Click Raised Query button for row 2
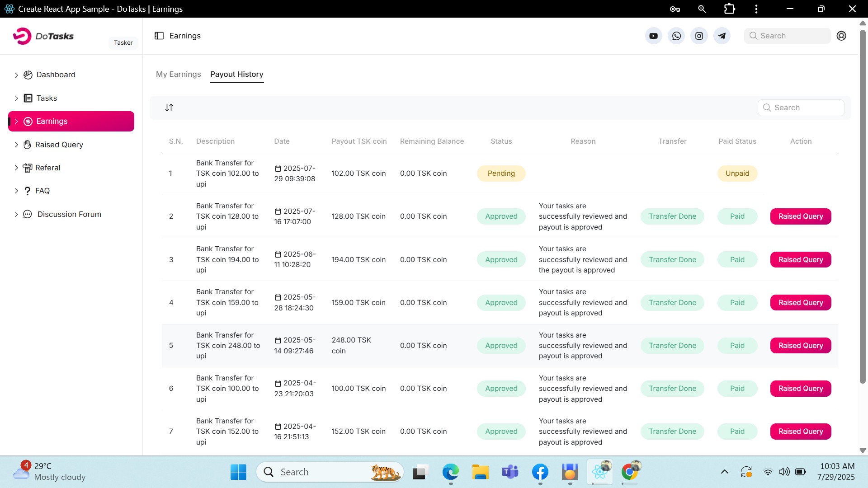The width and height of the screenshot is (868, 488). point(800,216)
